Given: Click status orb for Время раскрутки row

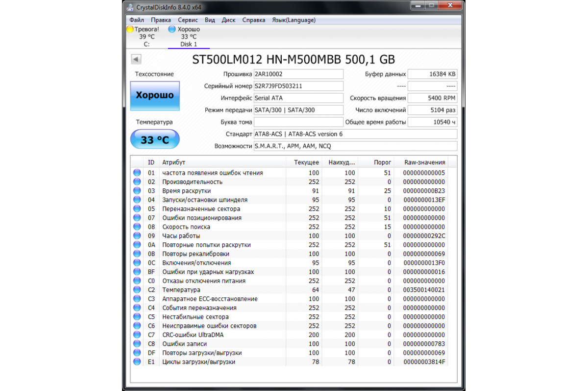Looking at the screenshot, I should point(137,191).
